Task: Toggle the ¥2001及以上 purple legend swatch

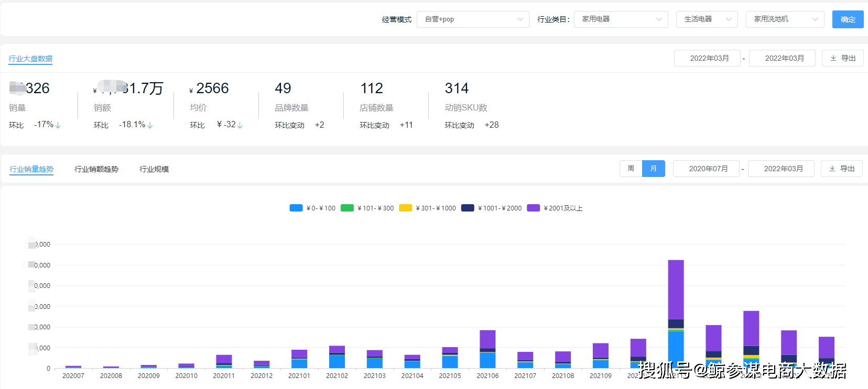Action: point(534,208)
